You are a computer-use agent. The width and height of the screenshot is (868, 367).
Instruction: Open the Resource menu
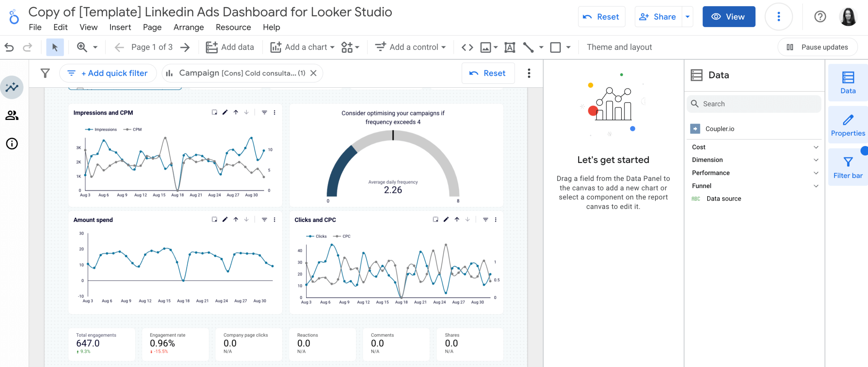(x=233, y=27)
